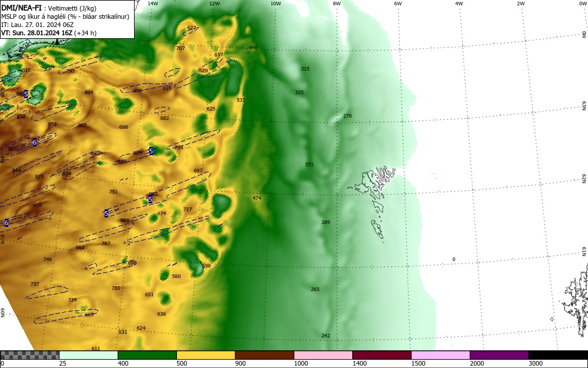Screen dimensions: 588x368
Task: Select the brown 900–1000 legend swatch
Action: tap(265, 355)
